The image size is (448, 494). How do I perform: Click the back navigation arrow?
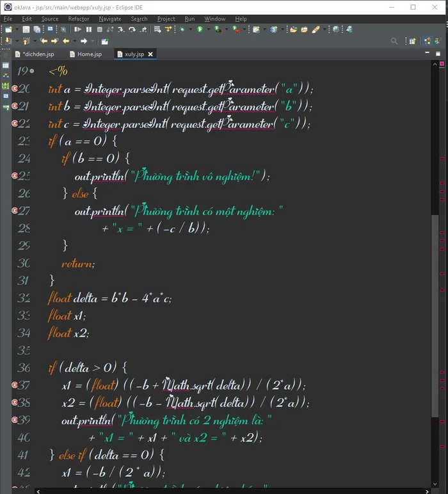tap(65, 41)
